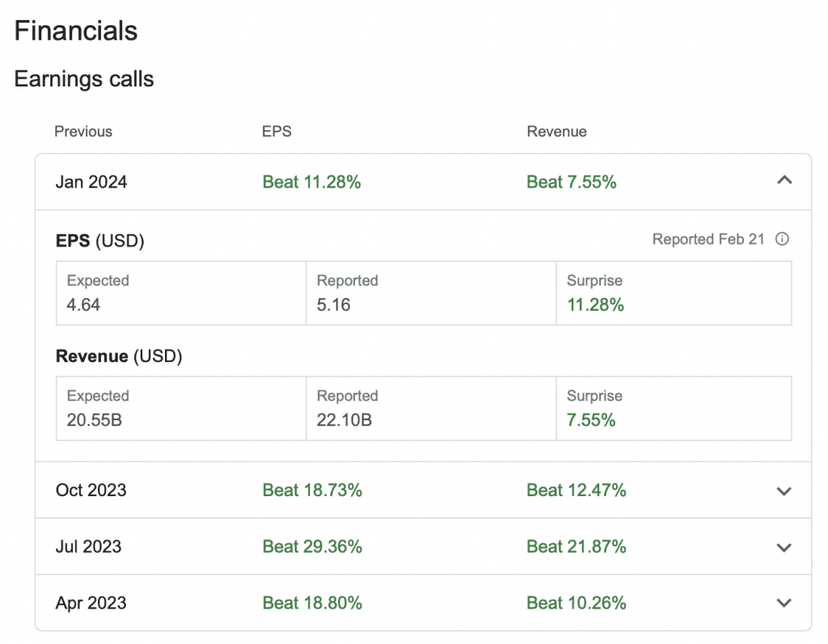This screenshot has height=644, width=828.
Task: Click the Previous column header
Action: click(83, 131)
